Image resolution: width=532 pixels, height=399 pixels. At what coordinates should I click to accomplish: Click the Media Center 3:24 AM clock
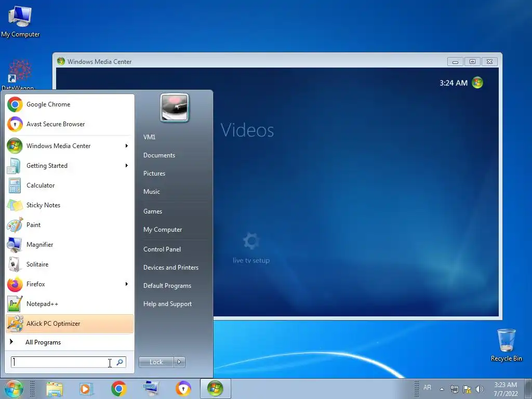pyautogui.click(x=453, y=83)
